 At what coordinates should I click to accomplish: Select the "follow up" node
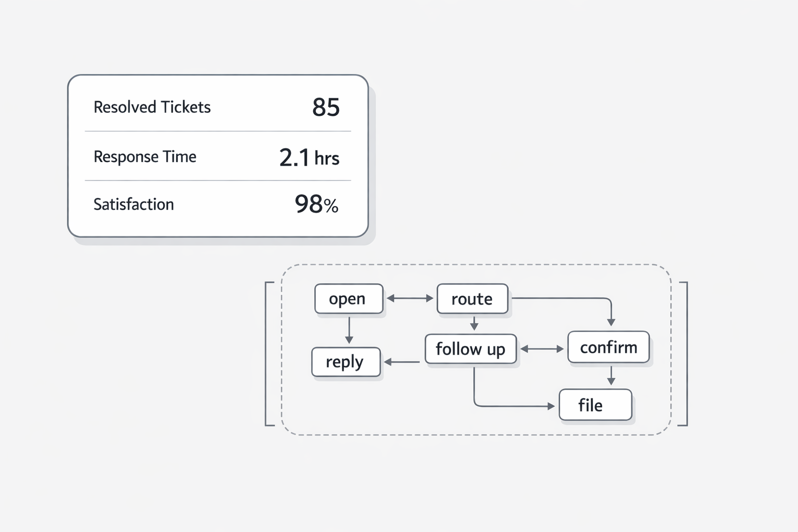click(471, 349)
